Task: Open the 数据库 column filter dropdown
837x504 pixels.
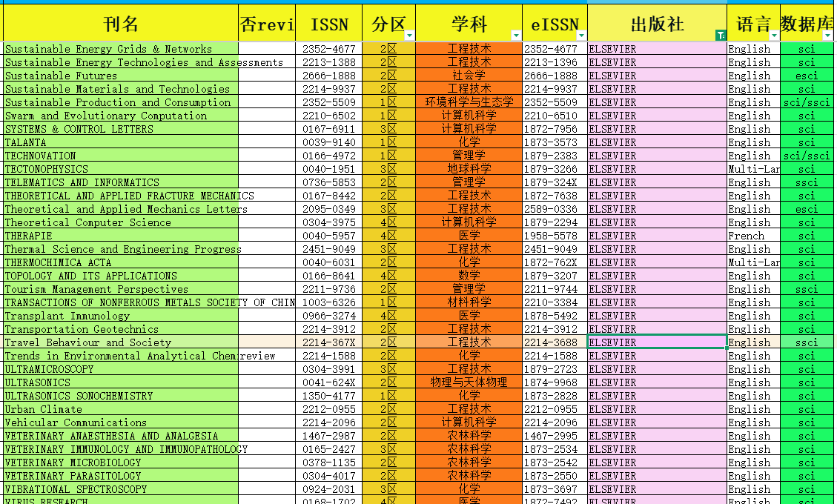Action: tap(827, 36)
